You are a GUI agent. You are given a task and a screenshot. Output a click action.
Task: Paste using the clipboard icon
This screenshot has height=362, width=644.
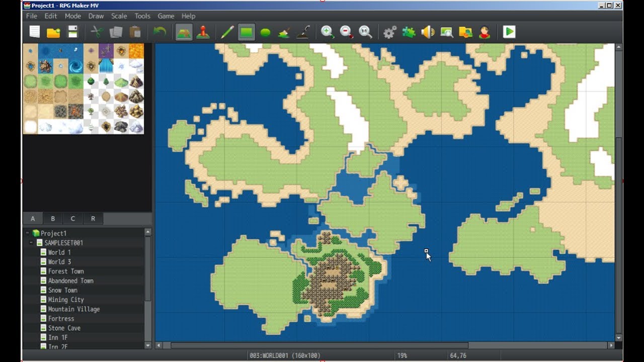[x=135, y=32]
